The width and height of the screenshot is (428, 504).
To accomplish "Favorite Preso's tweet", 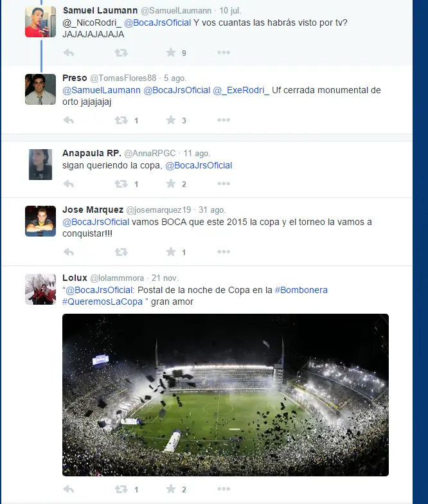I will (171, 120).
